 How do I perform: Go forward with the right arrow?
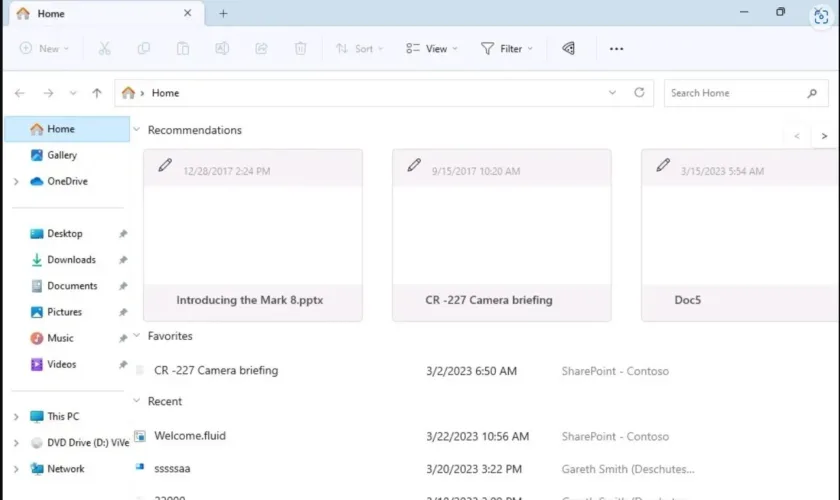pyautogui.click(x=48, y=93)
